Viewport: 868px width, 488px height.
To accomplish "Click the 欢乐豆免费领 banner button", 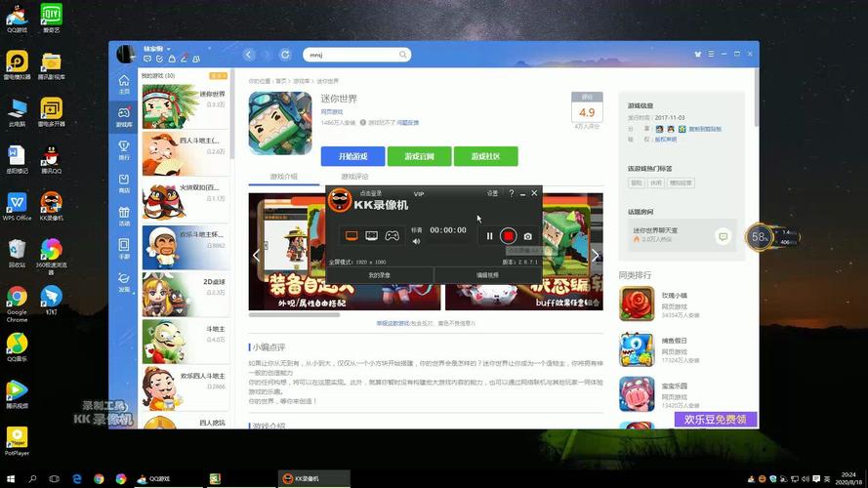I will click(716, 420).
